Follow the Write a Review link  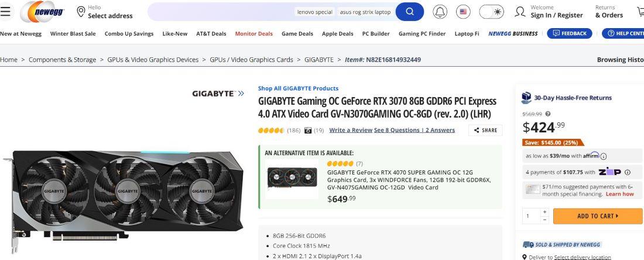point(351,130)
